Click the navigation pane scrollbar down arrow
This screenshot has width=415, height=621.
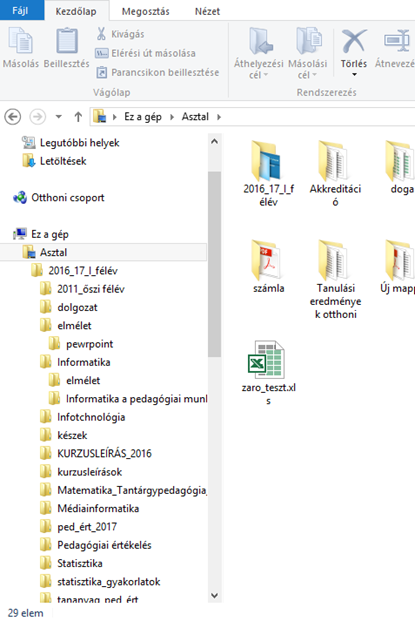point(214,595)
